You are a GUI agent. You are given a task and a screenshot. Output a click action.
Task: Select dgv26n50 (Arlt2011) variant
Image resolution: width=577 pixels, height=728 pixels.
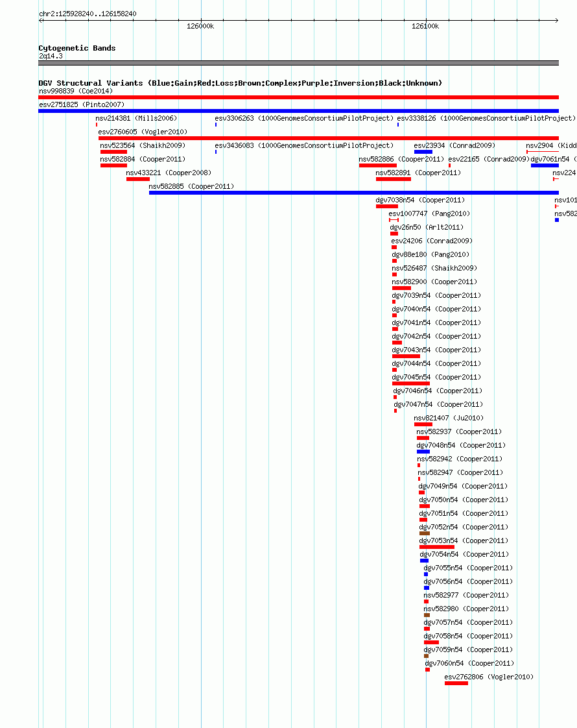[427, 227]
